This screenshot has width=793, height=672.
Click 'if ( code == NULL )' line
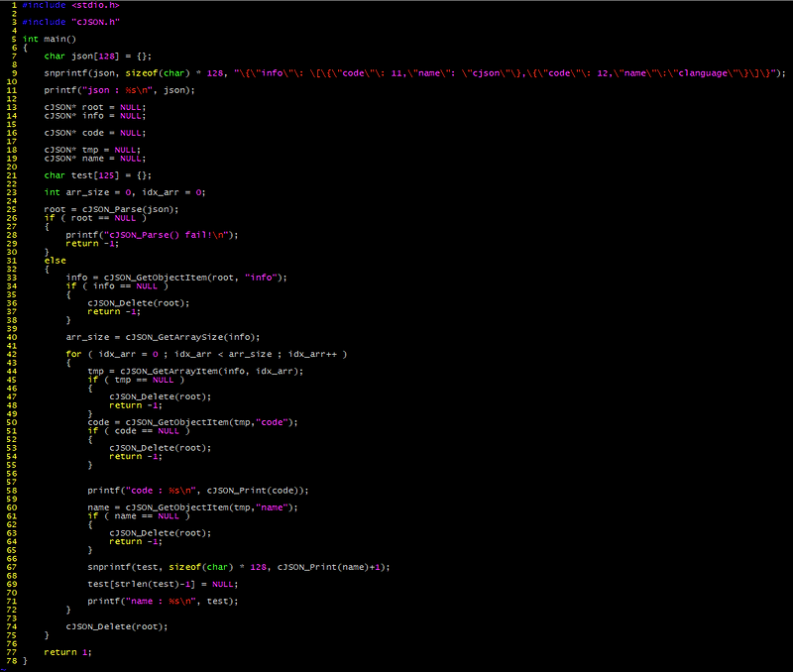pos(139,431)
